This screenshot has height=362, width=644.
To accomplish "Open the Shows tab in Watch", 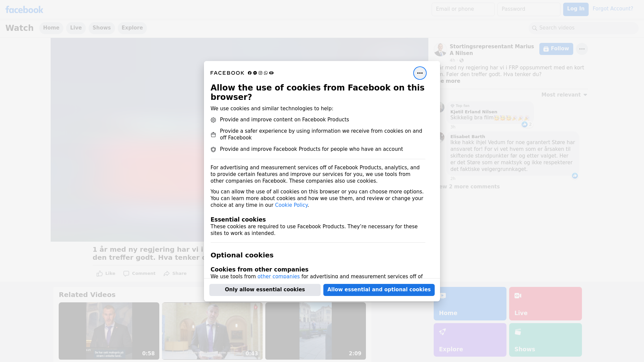I will 102,28.
